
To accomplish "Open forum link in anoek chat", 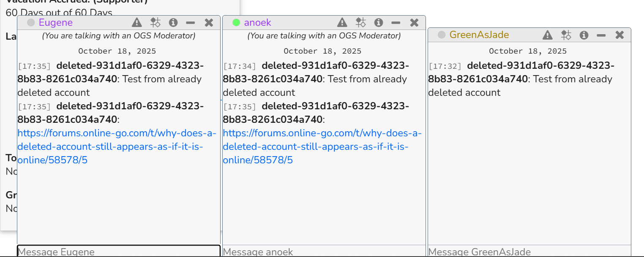I will click(322, 146).
